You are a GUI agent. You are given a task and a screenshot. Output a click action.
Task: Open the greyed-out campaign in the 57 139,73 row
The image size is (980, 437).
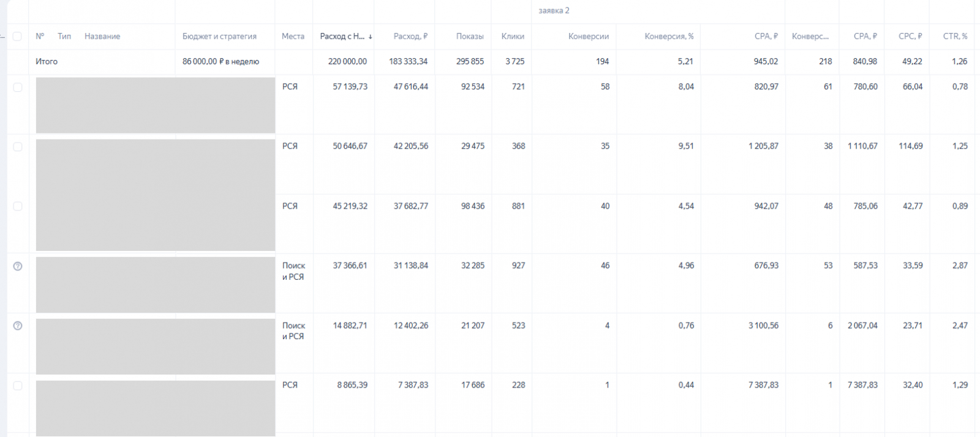click(156, 105)
